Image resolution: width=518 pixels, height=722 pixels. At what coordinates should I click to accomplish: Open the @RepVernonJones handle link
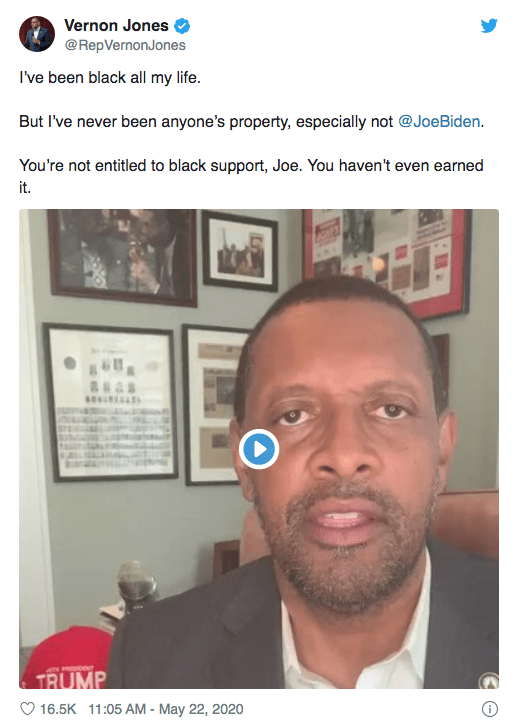point(125,45)
